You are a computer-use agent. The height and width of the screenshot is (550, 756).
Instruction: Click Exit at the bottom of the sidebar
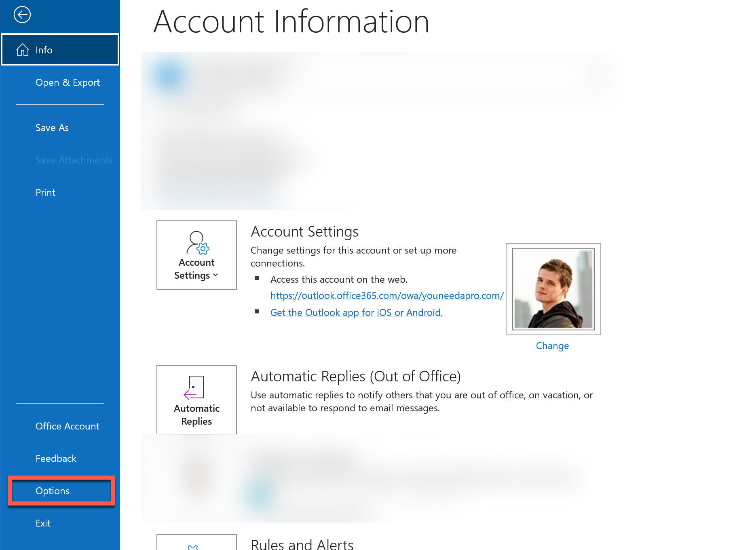pyautogui.click(x=43, y=523)
